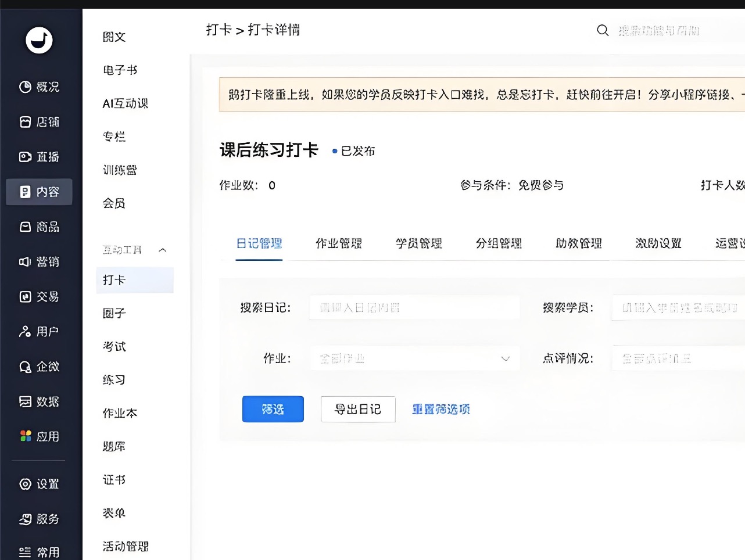Click the 打卡 breadcrumb link
This screenshot has width=745, height=560.
[219, 30]
